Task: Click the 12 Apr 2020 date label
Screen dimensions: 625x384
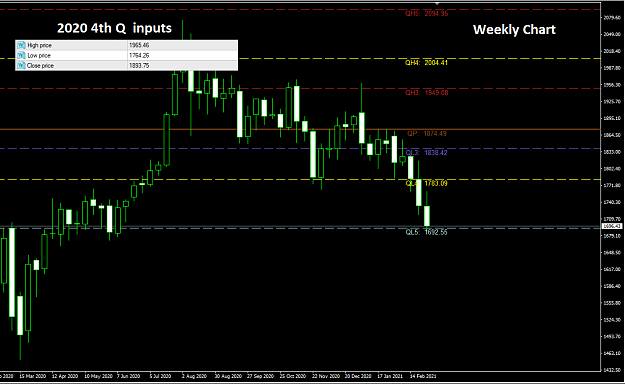Action: (x=65, y=376)
